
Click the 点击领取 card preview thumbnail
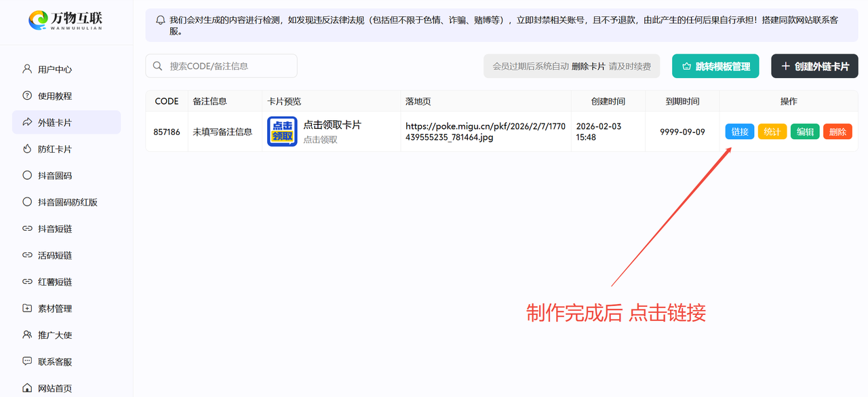pyautogui.click(x=282, y=132)
